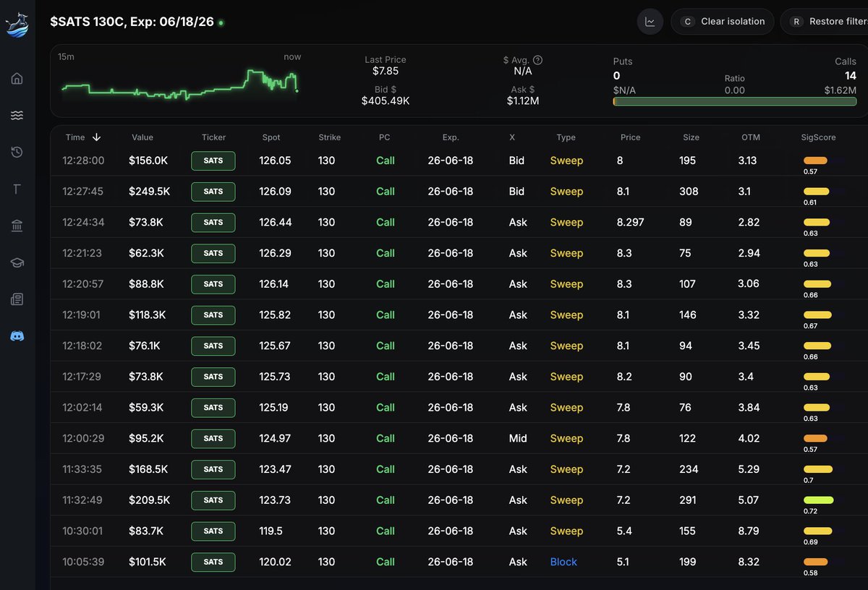Sort by Price column header
The image size is (868, 590).
(630, 137)
